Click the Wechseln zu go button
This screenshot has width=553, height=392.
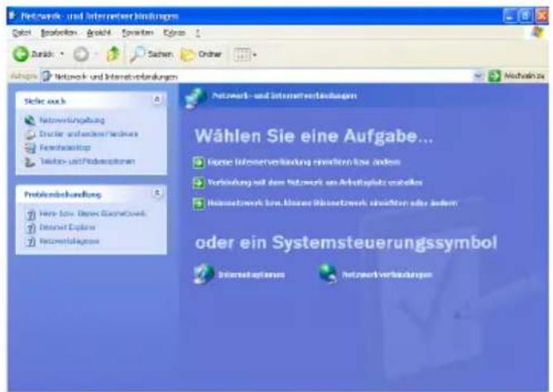[x=517, y=76]
